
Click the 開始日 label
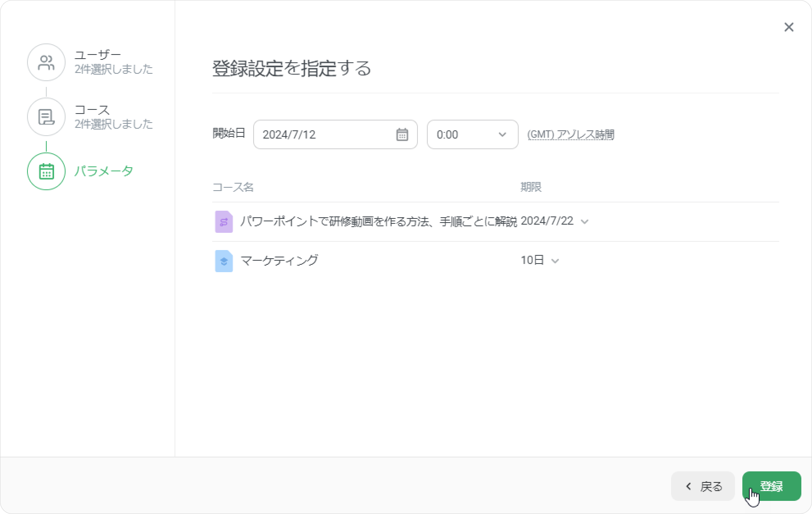coord(229,133)
